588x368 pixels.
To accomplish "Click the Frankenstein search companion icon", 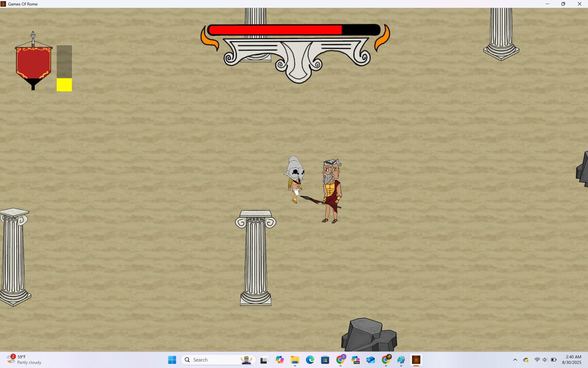I will point(246,359).
